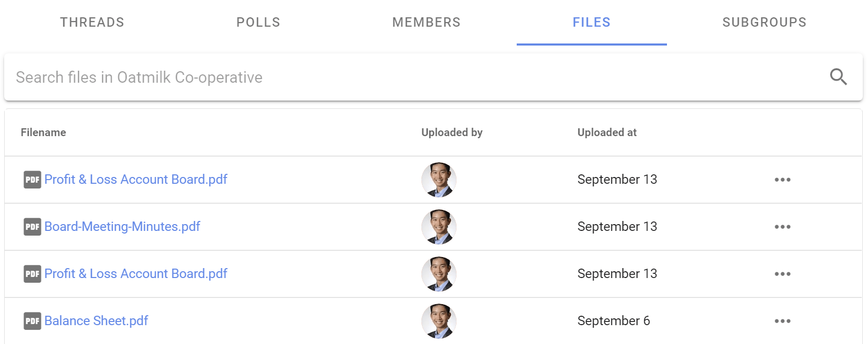Open the Members tab
Screen dimensions: 868x344
tap(426, 22)
